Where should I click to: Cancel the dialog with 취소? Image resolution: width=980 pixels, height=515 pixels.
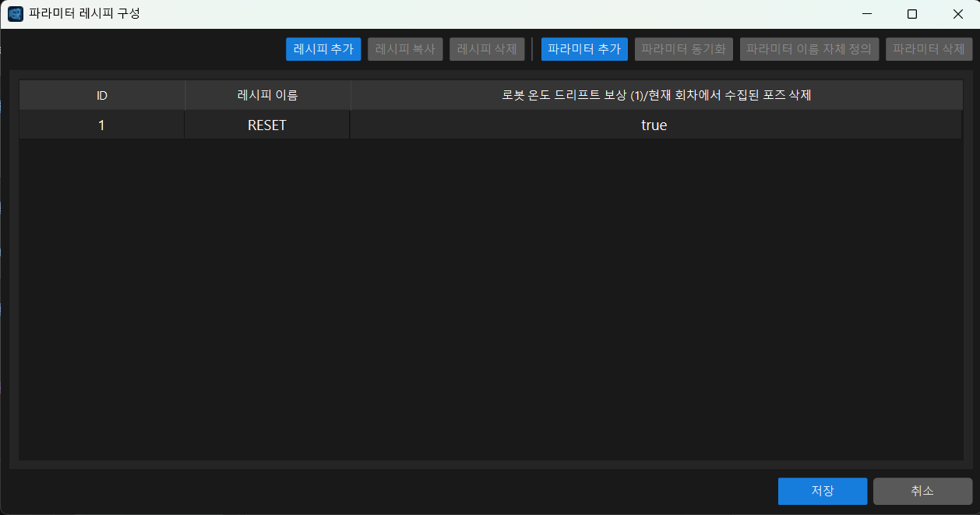coord(922,491)
